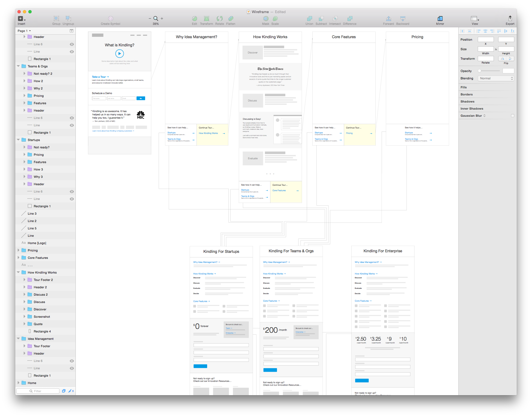Screen dimensions: 532x417
Task: Move layer Backward
Action: pos(403,18)
